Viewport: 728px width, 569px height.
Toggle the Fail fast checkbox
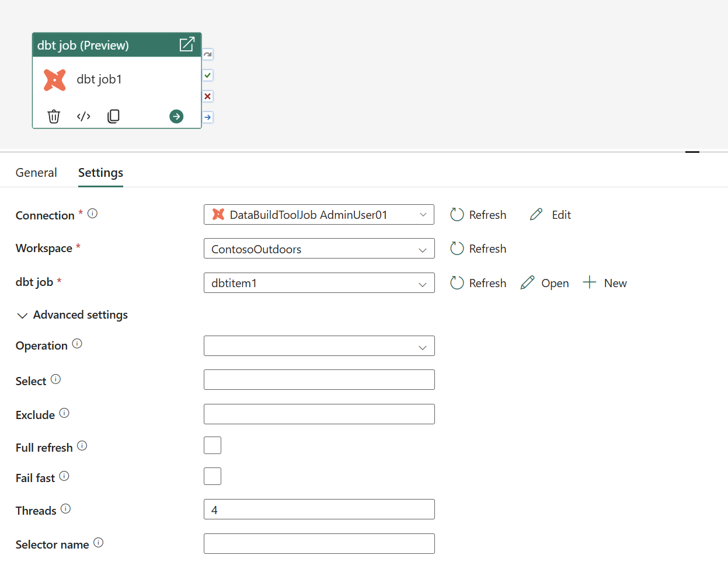tap(213, 476)
